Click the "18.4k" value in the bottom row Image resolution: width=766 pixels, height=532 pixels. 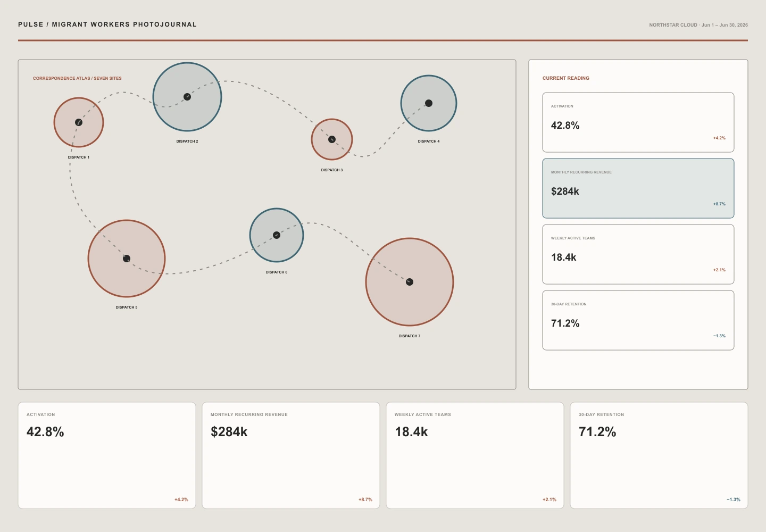[x=411, y=432]
